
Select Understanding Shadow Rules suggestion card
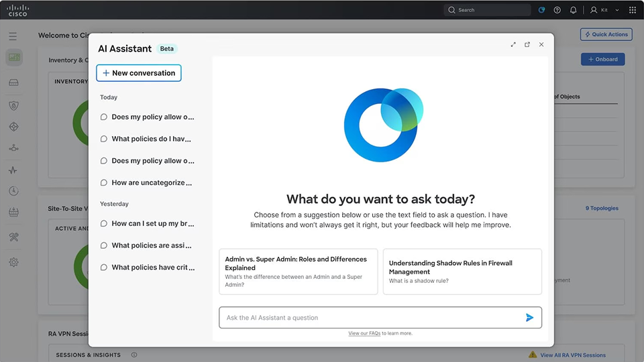462,271
